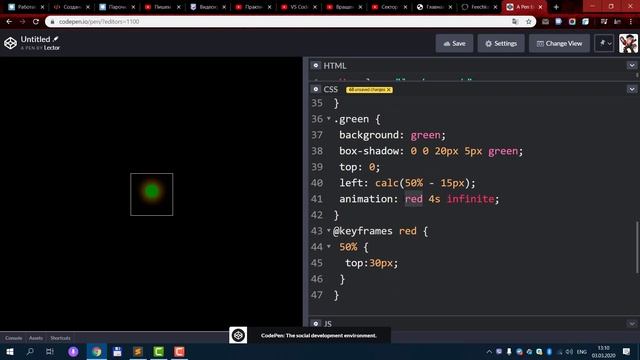Open a new browser tab

click(x=556, y=7)
